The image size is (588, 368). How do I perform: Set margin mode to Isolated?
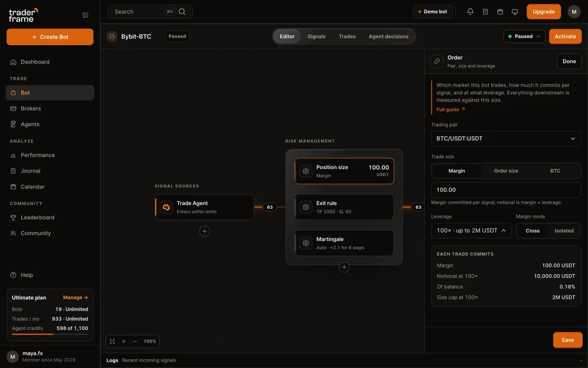tap(564, 230)
